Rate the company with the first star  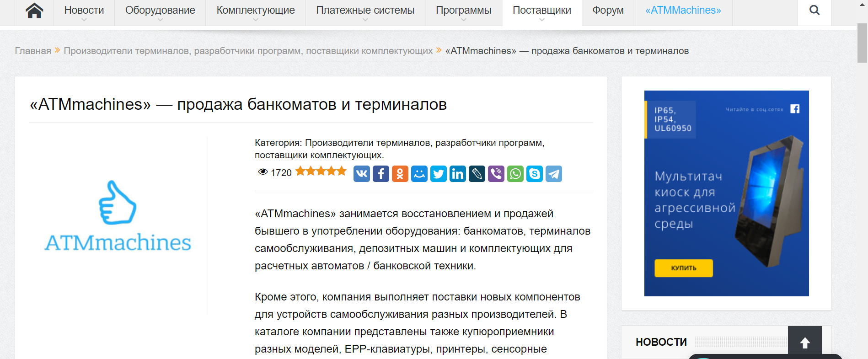click(x=300, y=171)
